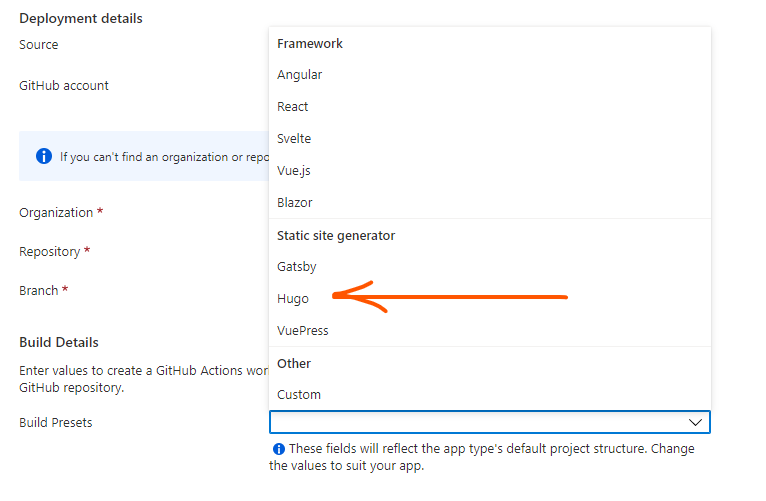Click the info icon beside default project structure note
The width and height of the screenshot is (766, 501).
coord(278,449)
